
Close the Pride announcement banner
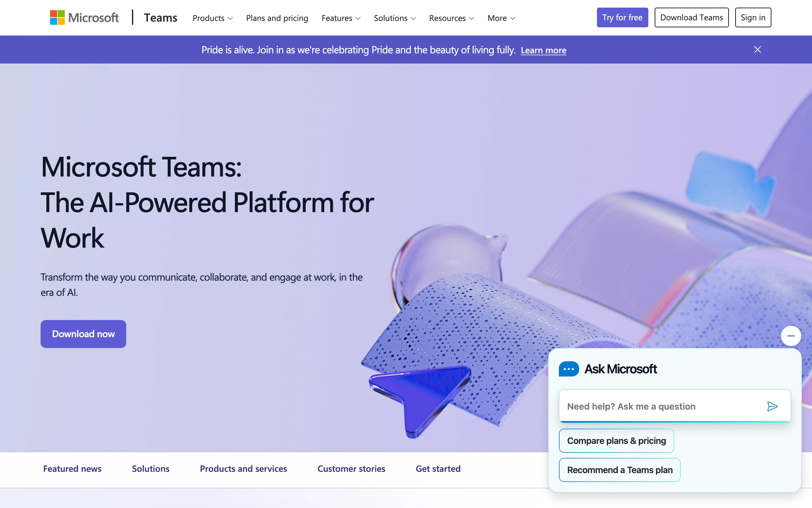(x=757, y=50)
